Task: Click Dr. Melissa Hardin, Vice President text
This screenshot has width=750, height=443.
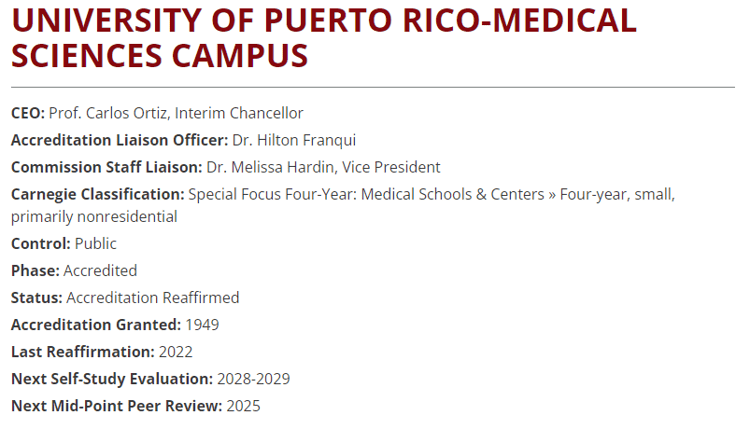Action: [323, 167]
